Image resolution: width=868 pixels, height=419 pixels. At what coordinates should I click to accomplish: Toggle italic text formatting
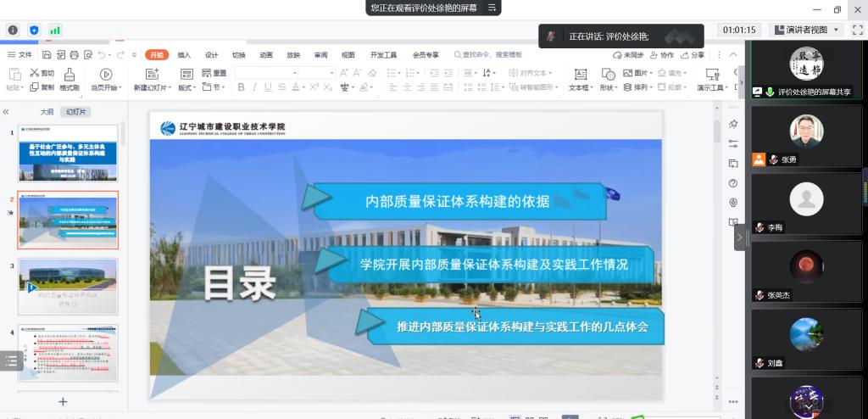tap(254, 87)
